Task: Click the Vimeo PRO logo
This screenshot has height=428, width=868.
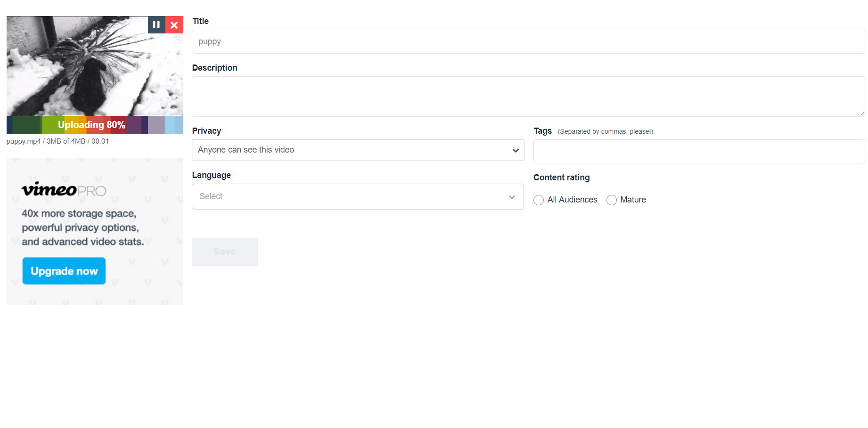Action: pyautogui.click(x=64, y=189)
